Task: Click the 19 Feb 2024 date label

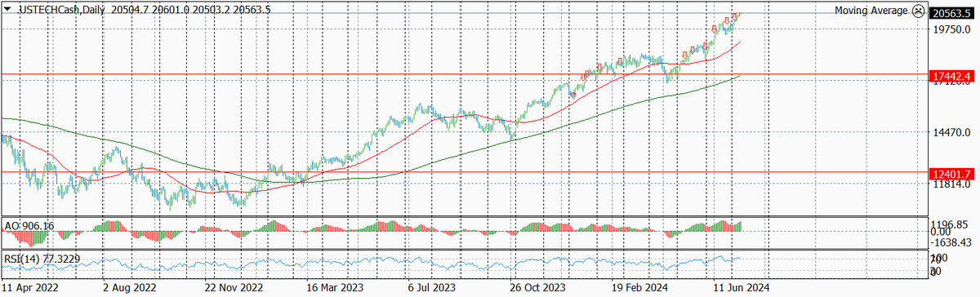Action: 639,288
